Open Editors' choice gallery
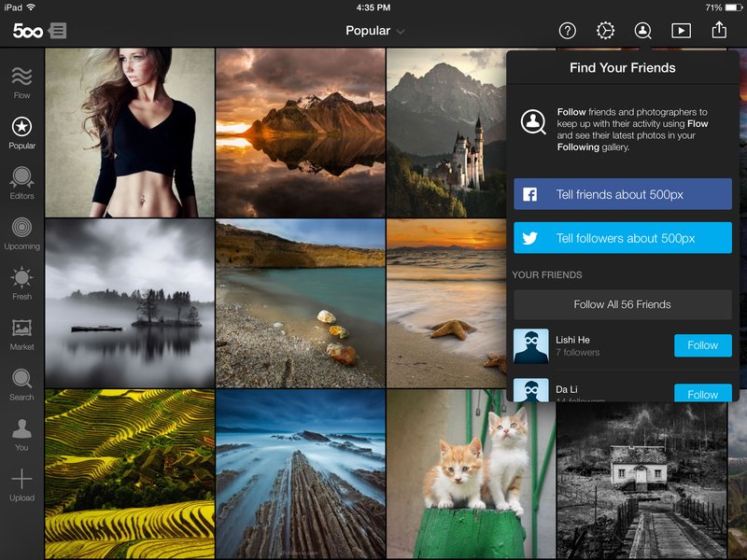Image resolution: width=747 pixels, height=560 pixels. click(x=21, y=183)
